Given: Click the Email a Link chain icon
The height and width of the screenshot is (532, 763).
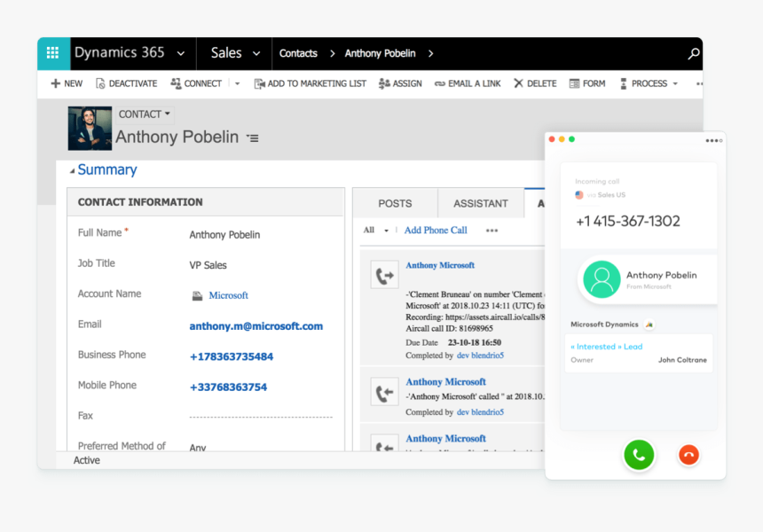Looking at the screenshot, I should (x=440, y=83).
